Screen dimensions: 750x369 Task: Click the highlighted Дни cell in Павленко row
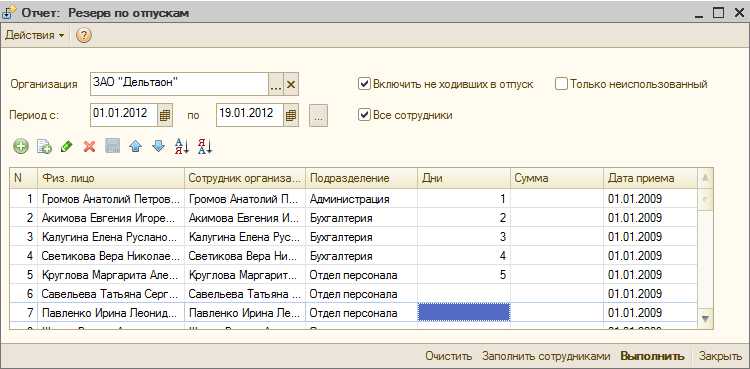(464, 313)
